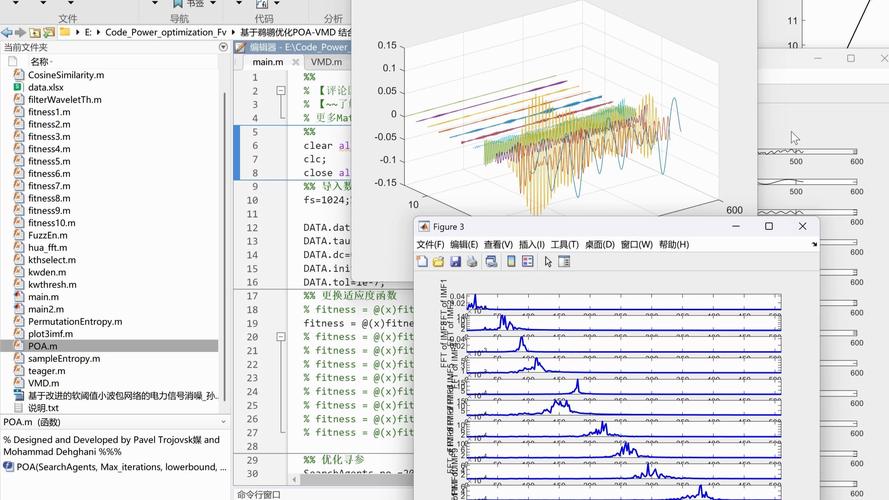Select the Edit Plot arrow tool

tap(548, 262)
